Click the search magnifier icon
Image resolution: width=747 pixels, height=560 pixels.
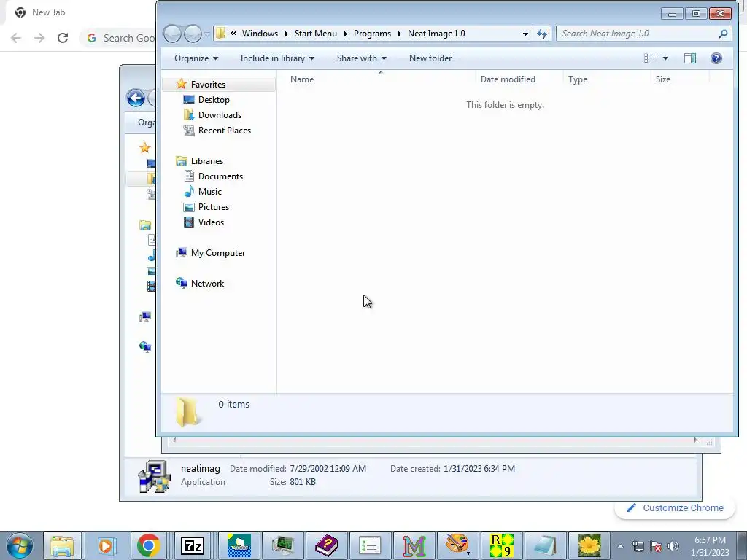coord(723,34)
